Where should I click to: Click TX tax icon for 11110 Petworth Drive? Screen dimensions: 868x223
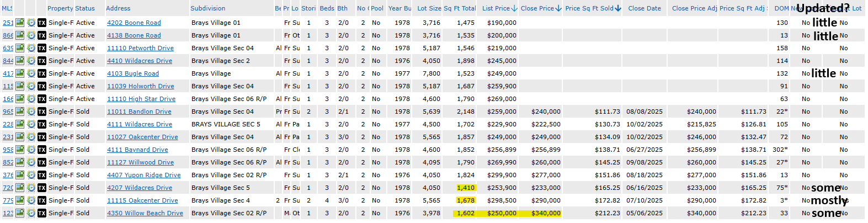coord(42,48)
